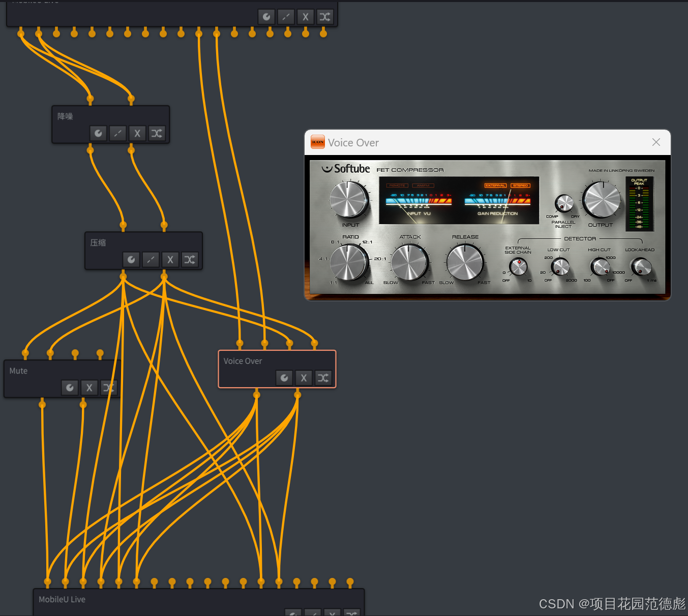688x616 pixels.
Task: Click the 4:1 ratio label
Action: pos(323,259)
